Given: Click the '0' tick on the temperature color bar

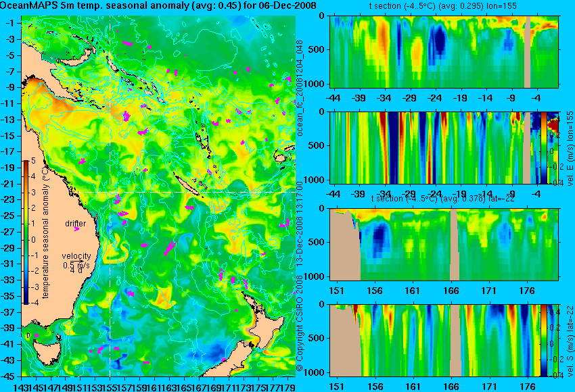Looking at the screenshot, I should tap(34, 240).
